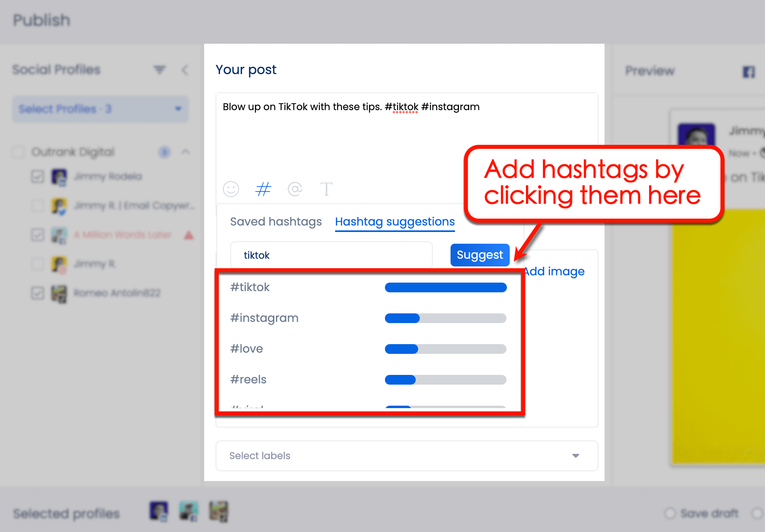This screenshot has height=532, width=765.
Task: Click the @ mention icon
Action: tap(295, 189)
